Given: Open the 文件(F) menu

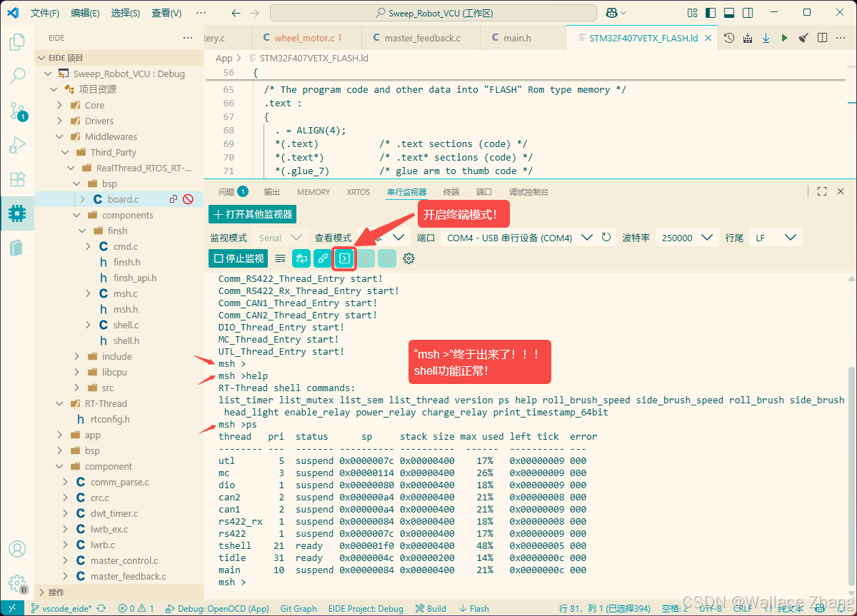Looking at the screenshot, I should coord(45,13).
